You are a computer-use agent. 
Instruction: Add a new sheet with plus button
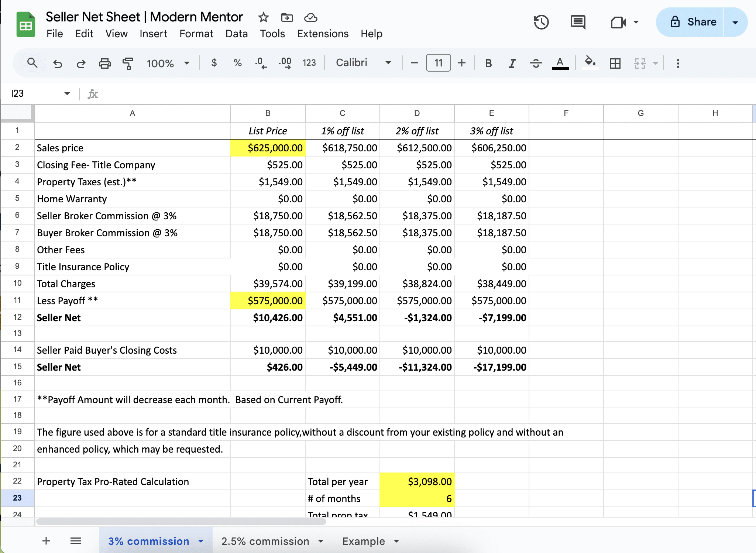(46, 541)
